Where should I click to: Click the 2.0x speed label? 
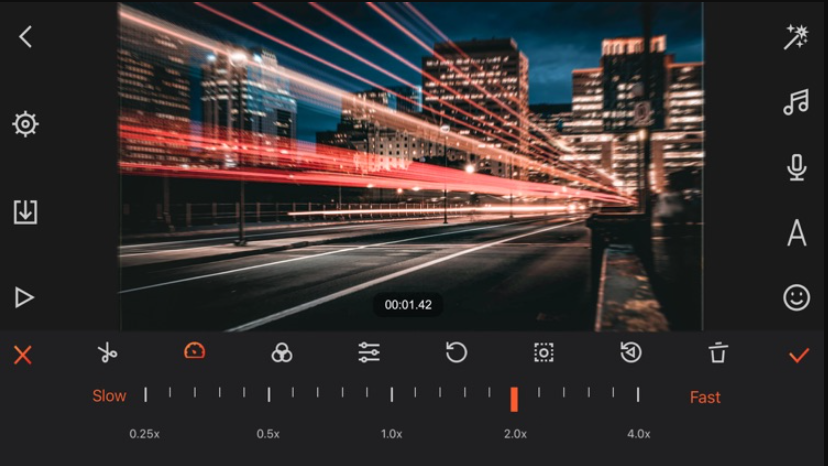(515, 434)
